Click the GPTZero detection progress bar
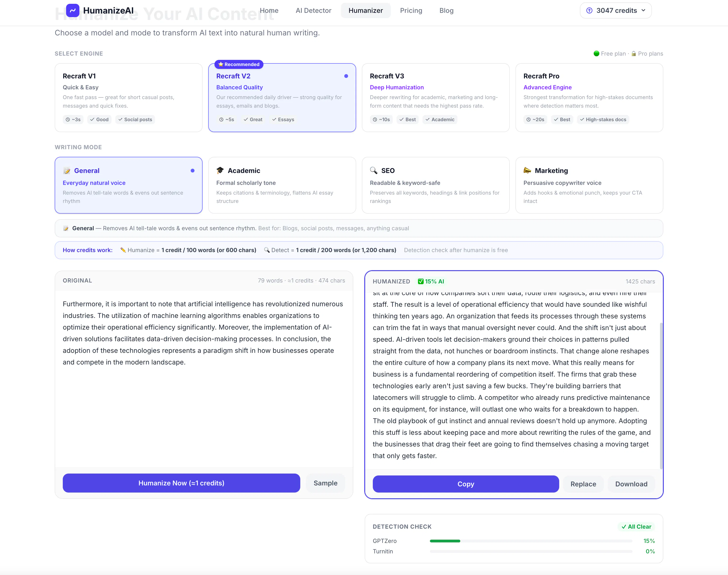This screenshot has height=575, width=728. pyautogui.click(x=531, y=541)
